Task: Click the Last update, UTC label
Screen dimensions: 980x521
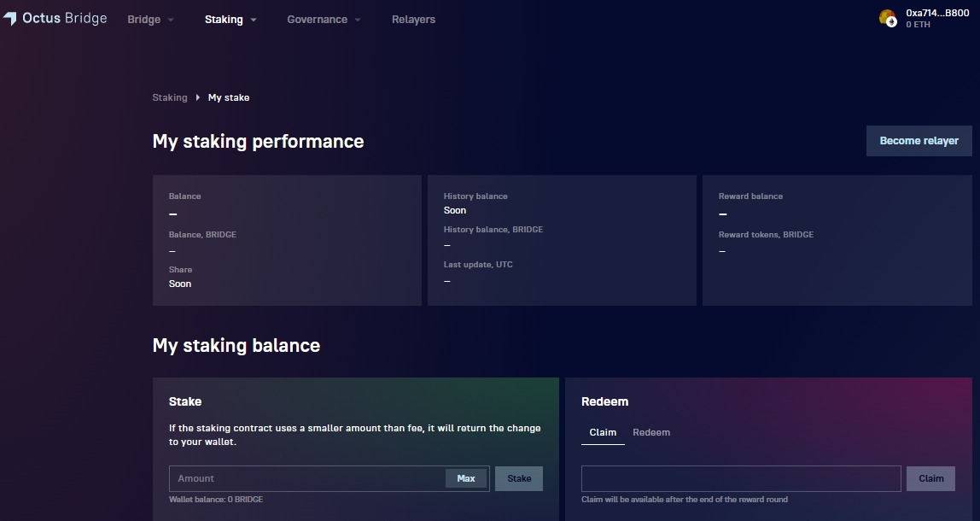Action: [x=478, y=265]
